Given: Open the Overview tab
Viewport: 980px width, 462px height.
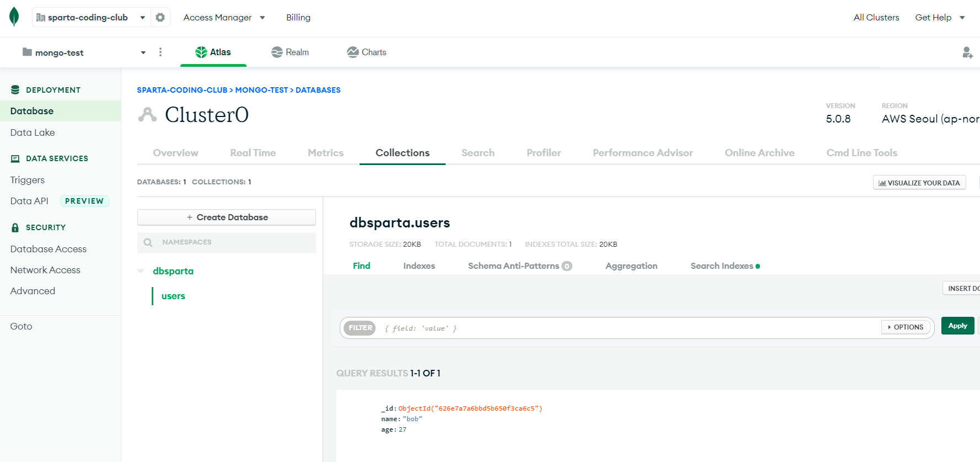Looking at the screenshot, I should [175, 153].
